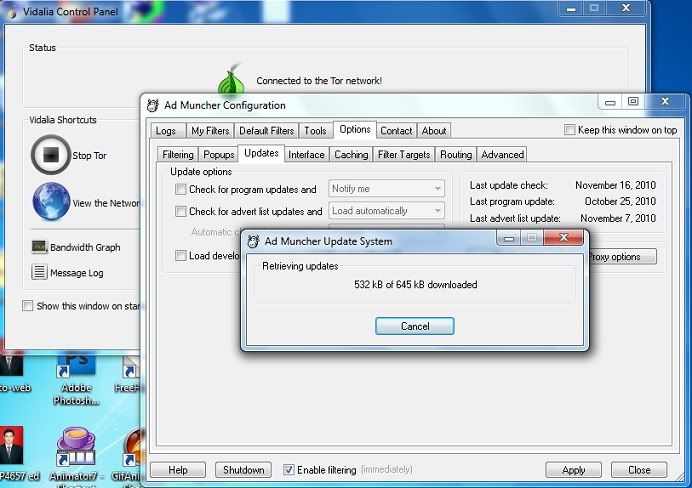Switch to Interface sub-tab

306,154
